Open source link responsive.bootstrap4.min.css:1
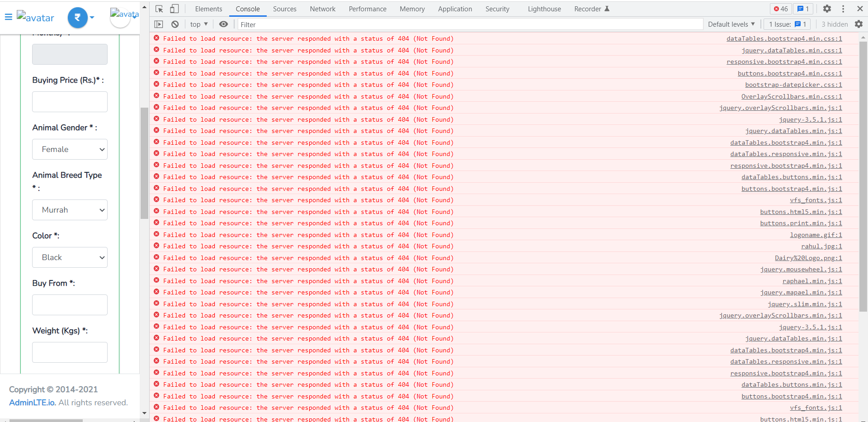This screenshot has width=868, height=422. 784,62
